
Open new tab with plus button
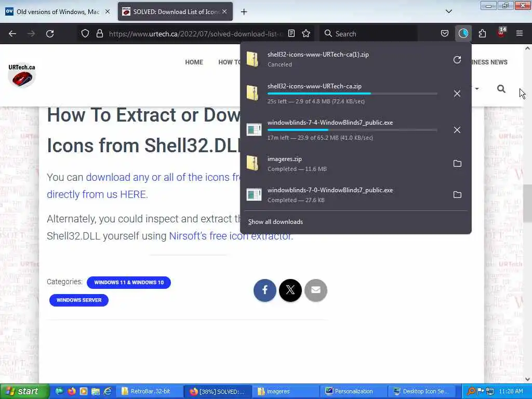click(x=244, y=12)
